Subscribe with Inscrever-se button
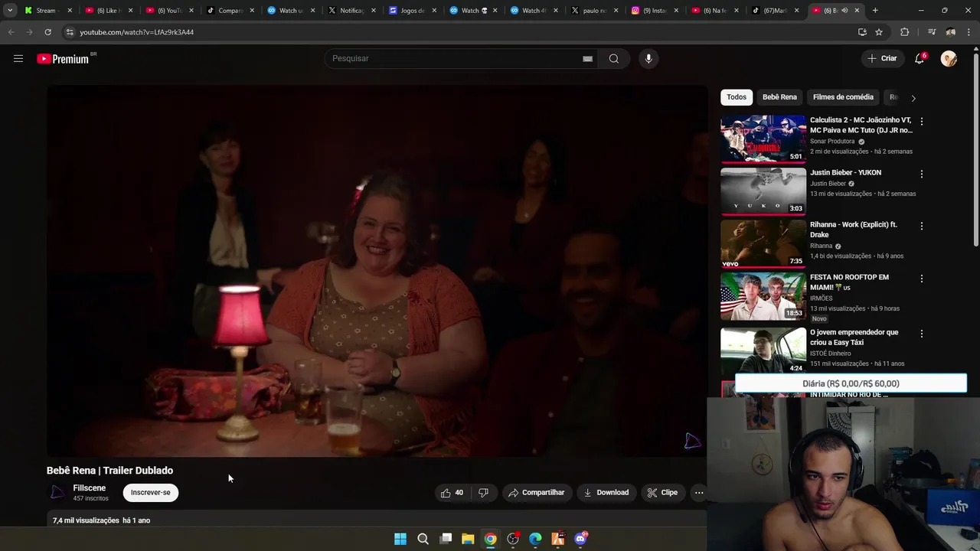Image resolution: width=980 pixels, height=551 pixels. click(151, 493)
